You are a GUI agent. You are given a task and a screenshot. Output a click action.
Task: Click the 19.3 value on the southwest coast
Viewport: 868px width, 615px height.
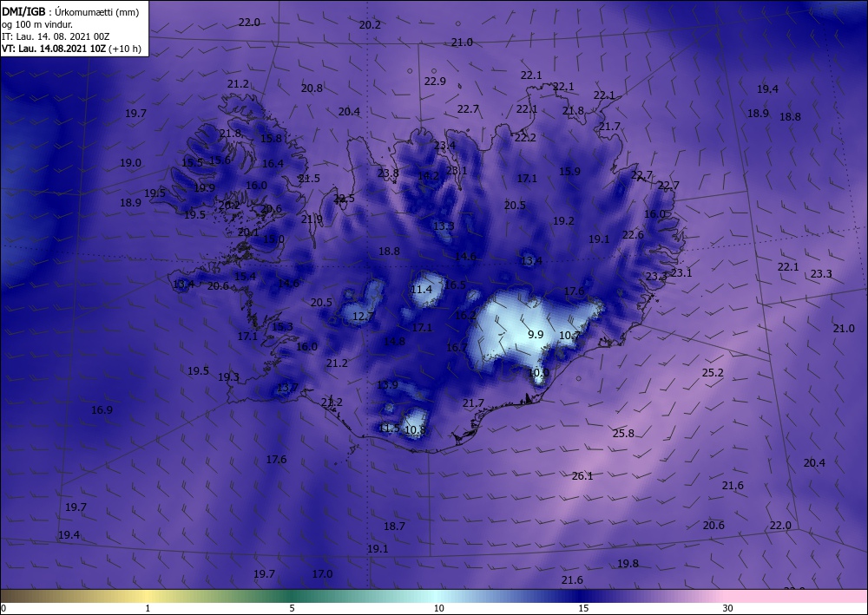pyautogui.click(x=228, y=377)
